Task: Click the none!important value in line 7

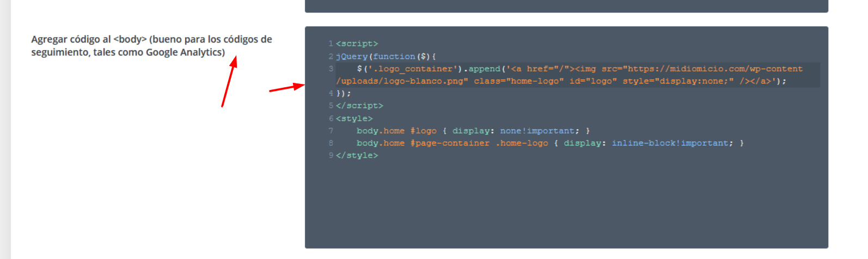Action: [537, 131]
